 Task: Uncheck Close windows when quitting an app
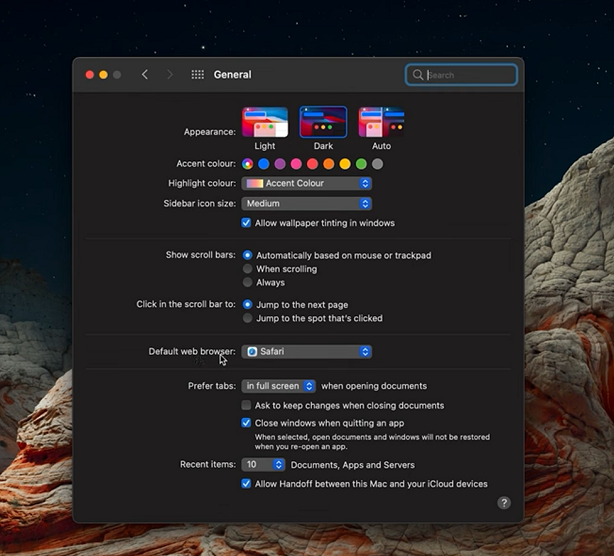coord(247,423)
